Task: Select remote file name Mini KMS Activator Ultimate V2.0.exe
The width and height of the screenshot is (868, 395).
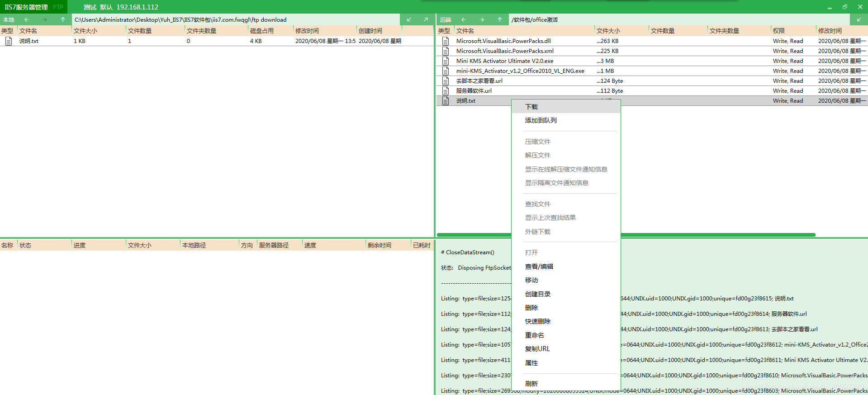Action: coord(505,61)
